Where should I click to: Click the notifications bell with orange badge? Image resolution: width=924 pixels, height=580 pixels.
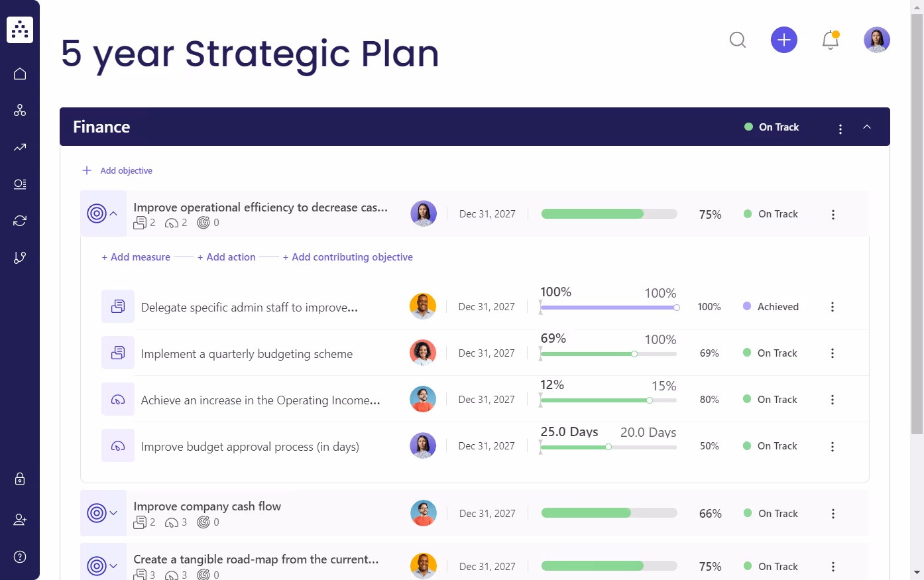coord(830,40)
